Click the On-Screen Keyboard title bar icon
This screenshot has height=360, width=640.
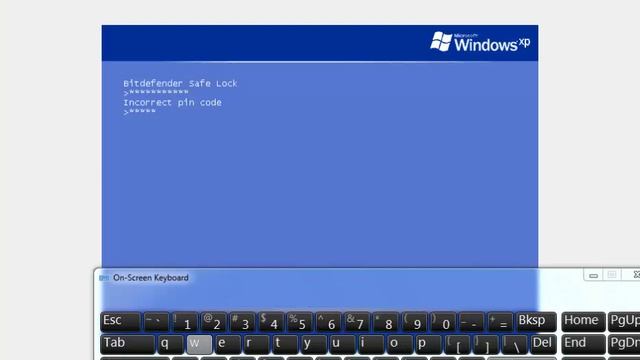[x=104, y=278]
